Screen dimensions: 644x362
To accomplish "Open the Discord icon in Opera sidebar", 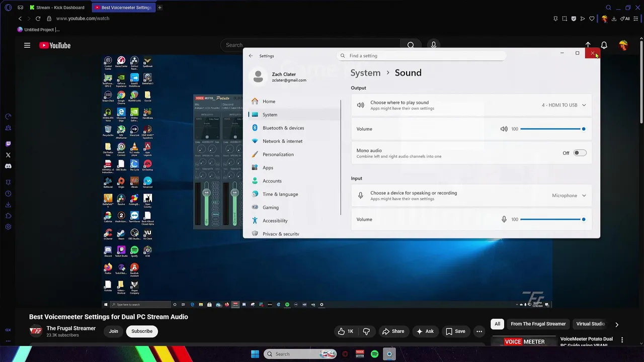I will (8, 166).
